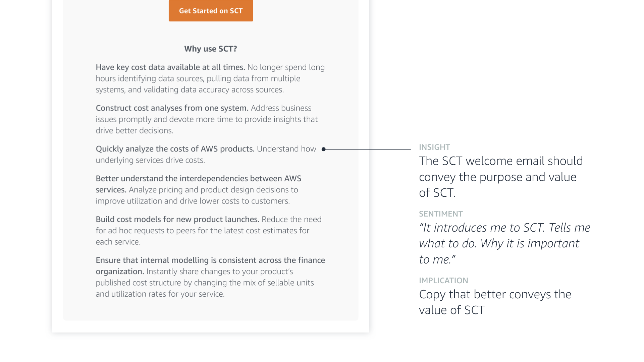Select the 'Have key cost data available' bold heading
Image resolution: width=644 pixels, height=362 pixels.
170,67
